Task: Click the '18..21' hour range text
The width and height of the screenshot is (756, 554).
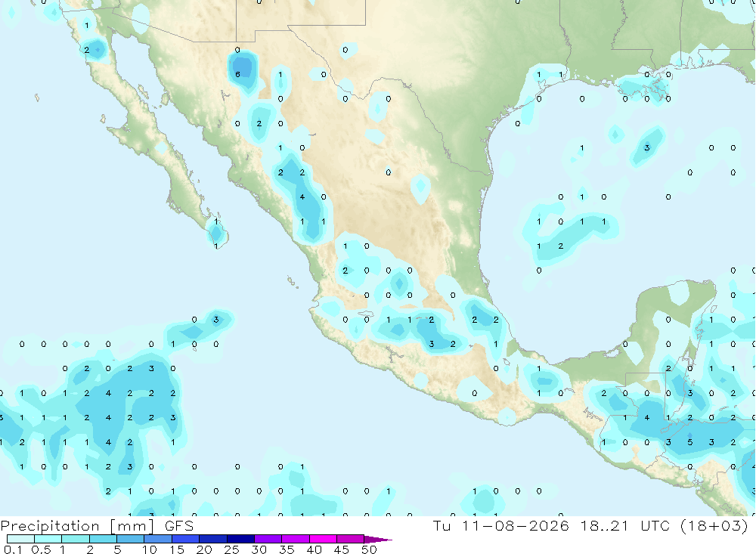Action: point(605,525)
